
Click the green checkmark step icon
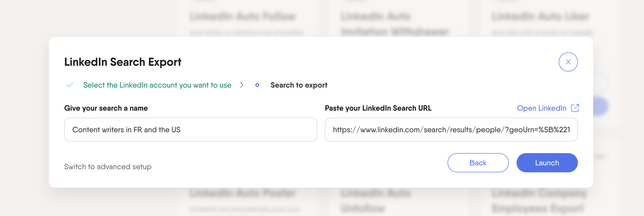70,85
